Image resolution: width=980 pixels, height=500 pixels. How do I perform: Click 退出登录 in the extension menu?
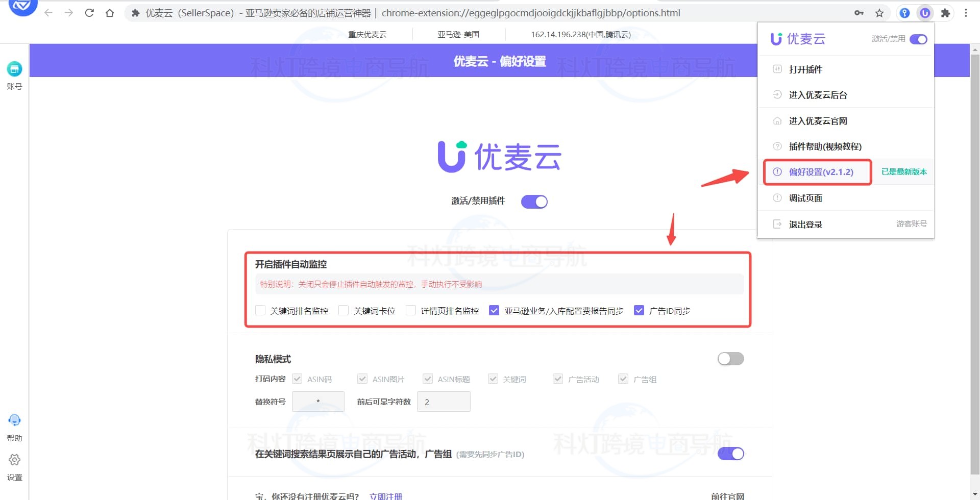[x=805, y=224]
